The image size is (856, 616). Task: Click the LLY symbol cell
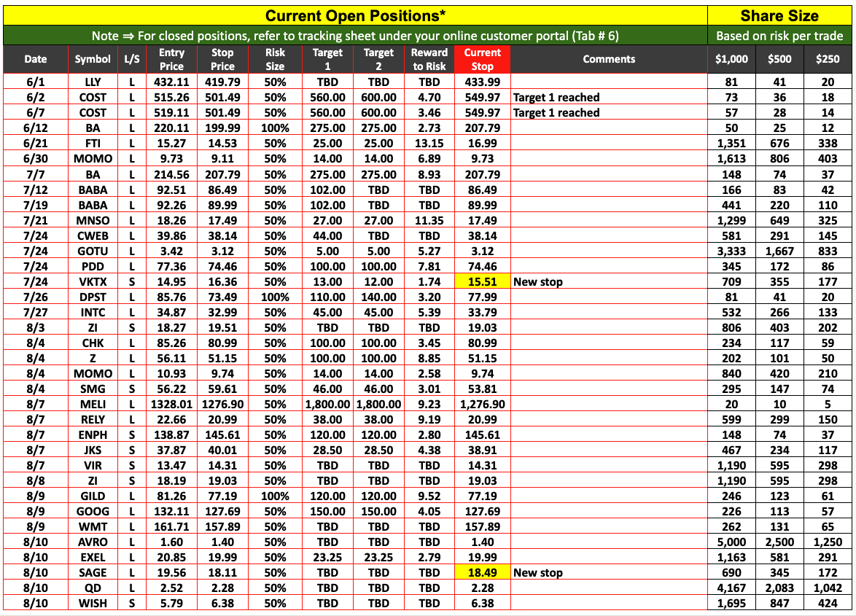[93, 82]
